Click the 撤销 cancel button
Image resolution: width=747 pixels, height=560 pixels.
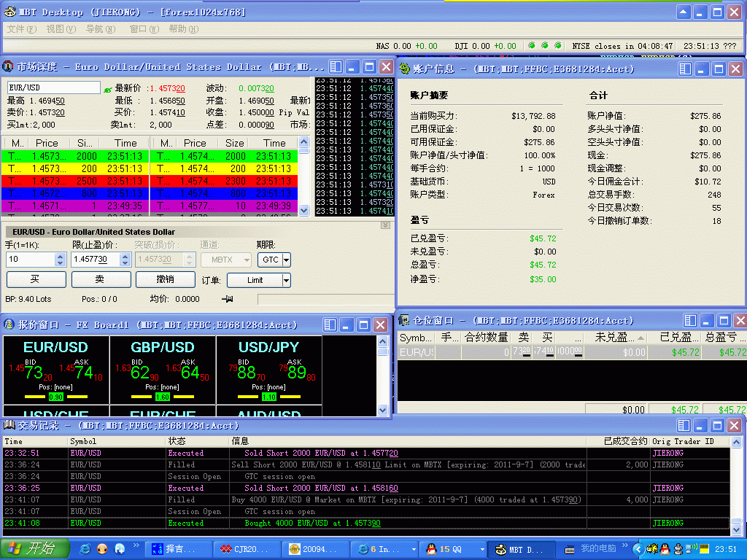tap(166, 279)
